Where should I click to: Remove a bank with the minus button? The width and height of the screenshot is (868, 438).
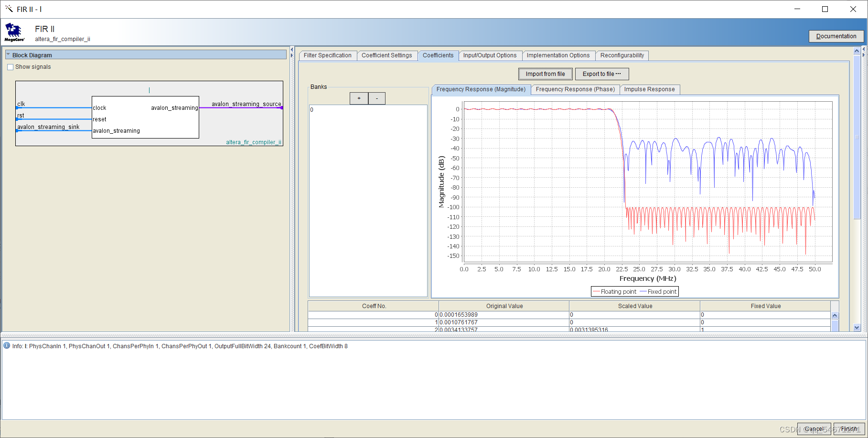tap(377, 98)
